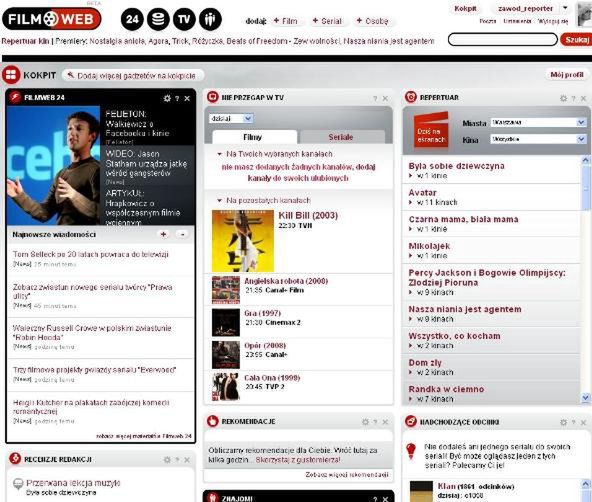Open the database stack icon in header
The height and width of the screenshot is (502, 592).
click(158, 19)
